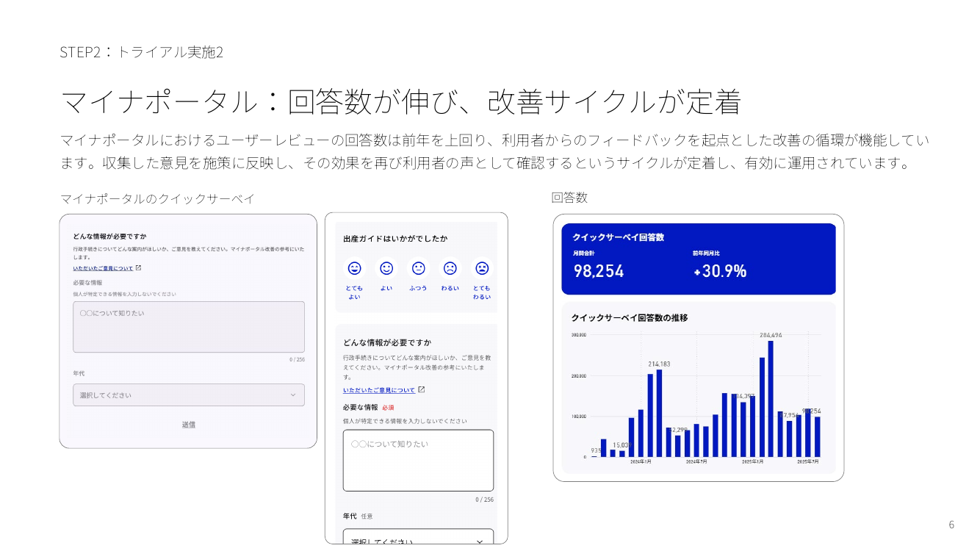Open 'いただいたご意見について' link in desktop survey form

click(103, 268)
